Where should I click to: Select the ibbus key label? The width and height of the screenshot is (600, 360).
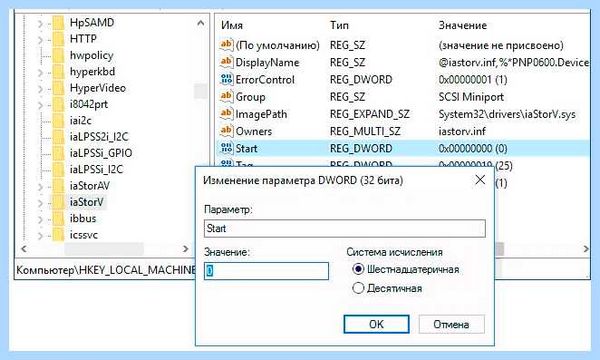[x=83, y=218]
